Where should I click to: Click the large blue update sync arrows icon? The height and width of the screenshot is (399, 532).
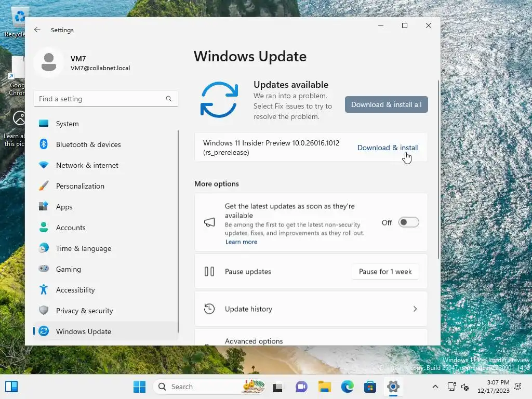219,100
